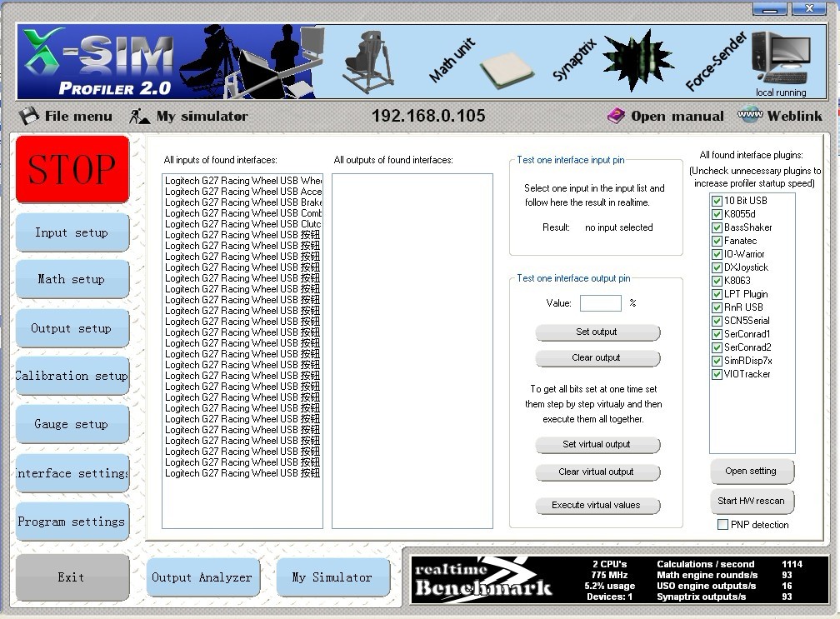Click the Exit button
The width and height of the screenshot is (840, 619).
72,577
